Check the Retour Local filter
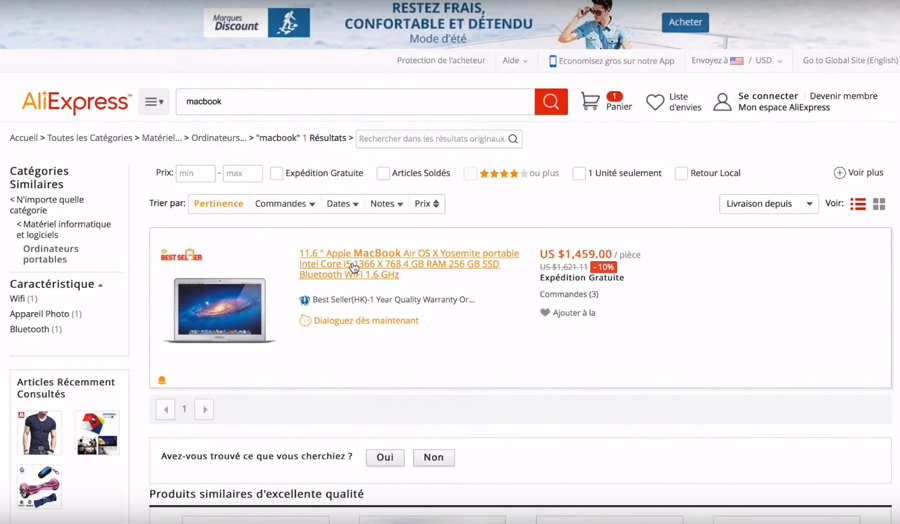The width and height of the screenshot is (900, 524). coord(681,174)
